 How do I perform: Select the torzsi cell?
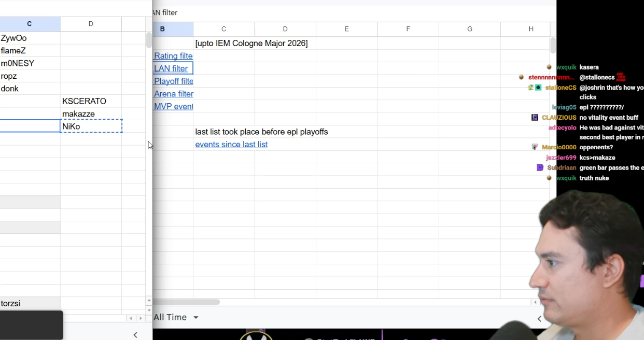click(30, 303)
